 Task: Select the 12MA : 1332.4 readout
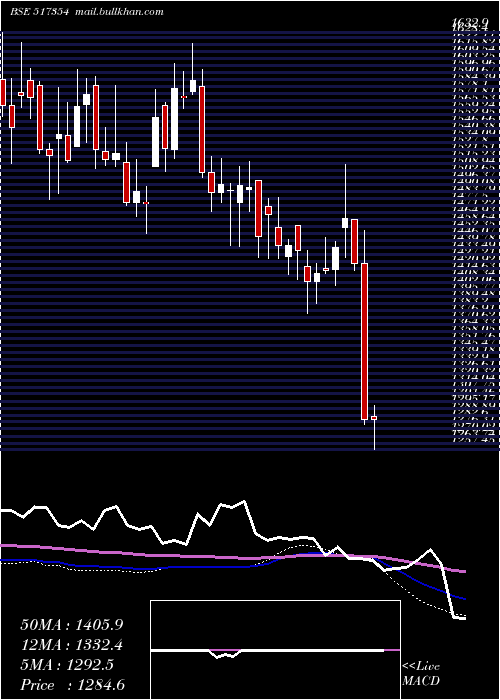pos(72,645)
